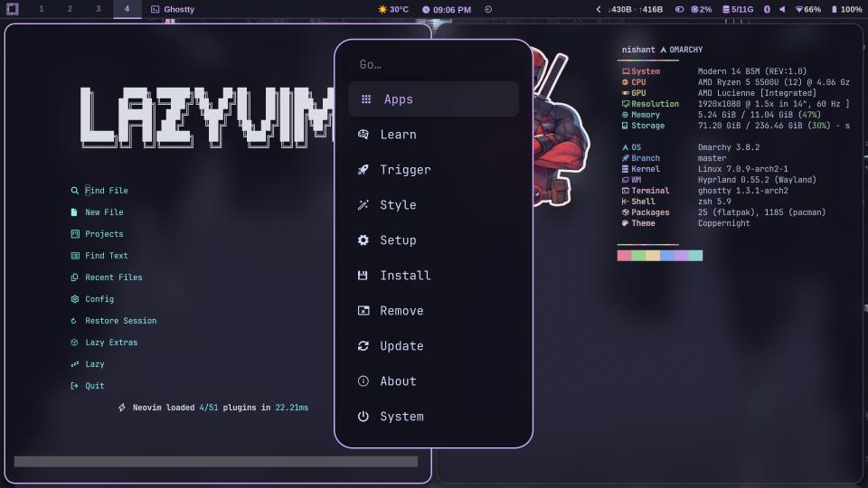Click the volume speaker icon
Image resolution: width=868 pixels, height=488 pixels.
(x=782, y=9)
